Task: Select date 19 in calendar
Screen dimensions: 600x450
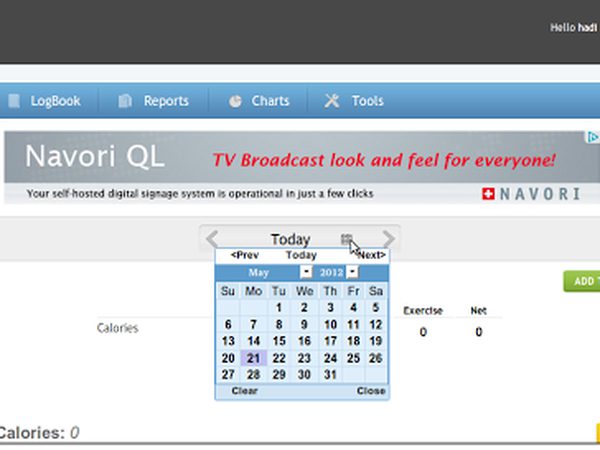Action: 376,341
